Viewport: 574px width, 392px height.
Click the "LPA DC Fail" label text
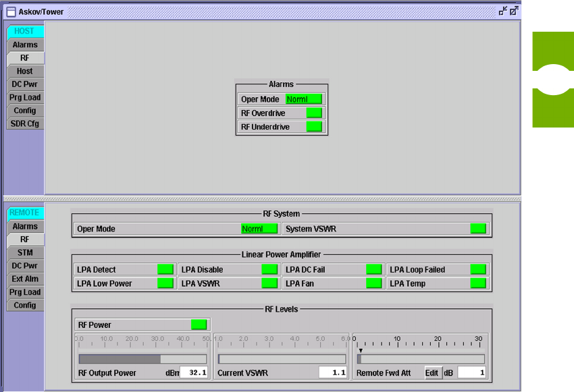coord(305,270)
